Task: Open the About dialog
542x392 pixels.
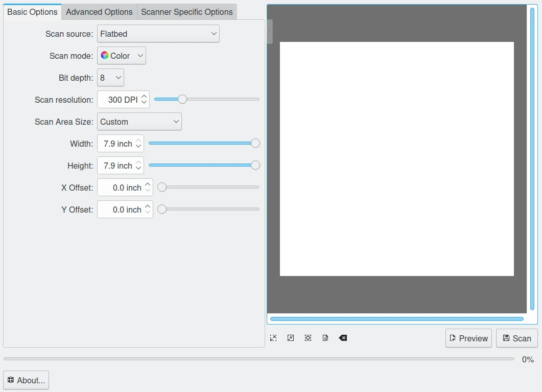Action: click(x=26, y=380)
